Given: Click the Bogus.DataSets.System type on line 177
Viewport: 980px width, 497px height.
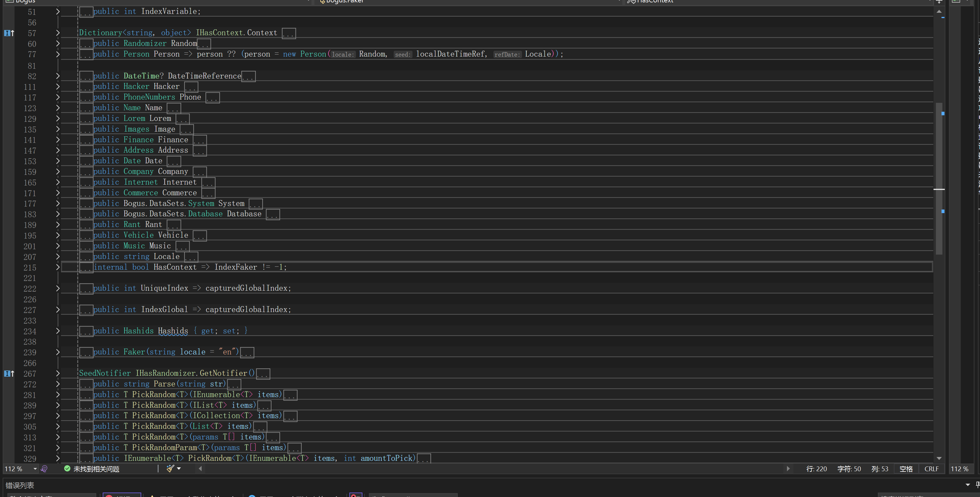Looking at the screenshot, I should coord(169,203).
